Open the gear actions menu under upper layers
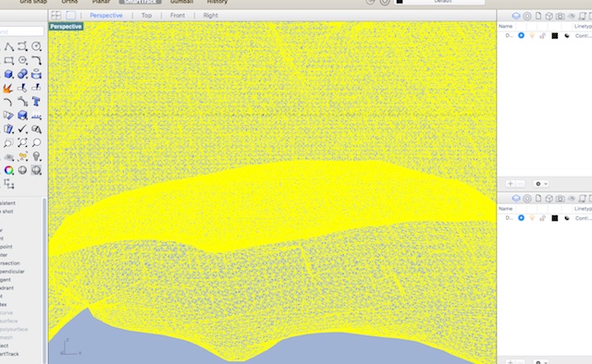592x364 pixels. point(541,184)
